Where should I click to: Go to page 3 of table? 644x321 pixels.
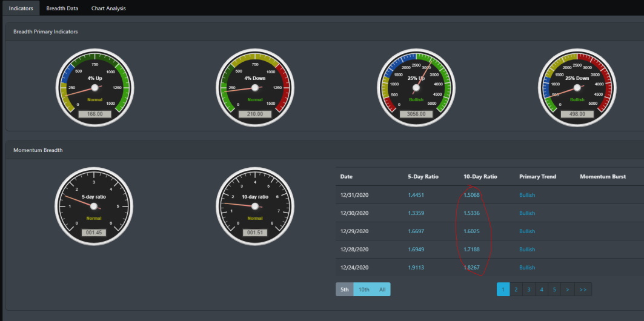[x=529, y=290]
